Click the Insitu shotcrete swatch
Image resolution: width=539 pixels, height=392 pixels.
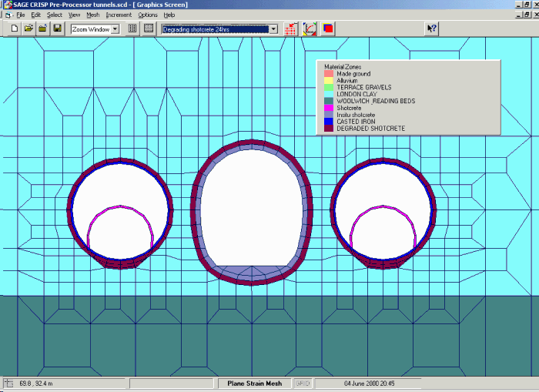[329, 115]
